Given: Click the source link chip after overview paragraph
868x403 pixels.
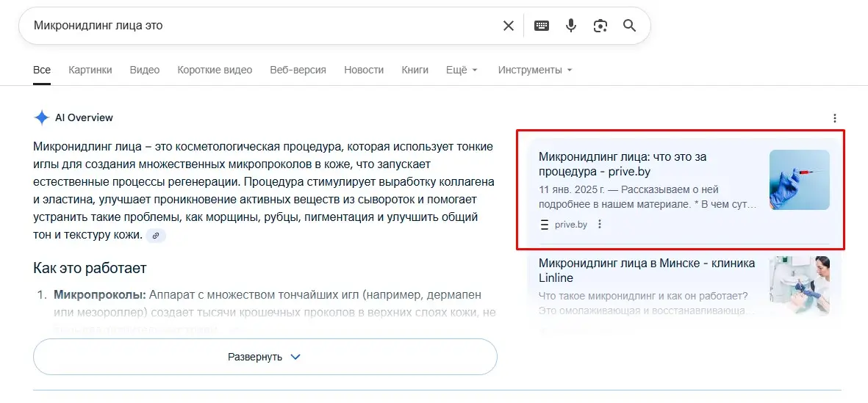Looking at the screenshot, I should 155,236.
